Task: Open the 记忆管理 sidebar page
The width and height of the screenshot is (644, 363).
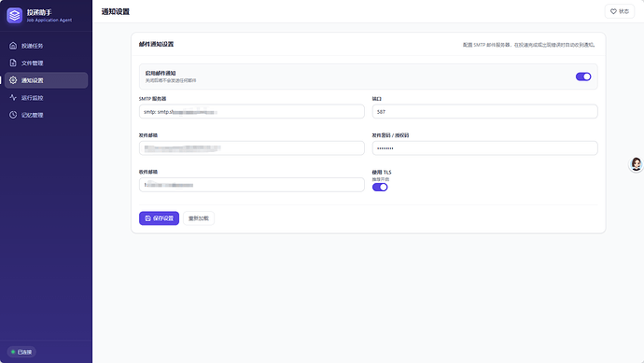Action: 46,115
